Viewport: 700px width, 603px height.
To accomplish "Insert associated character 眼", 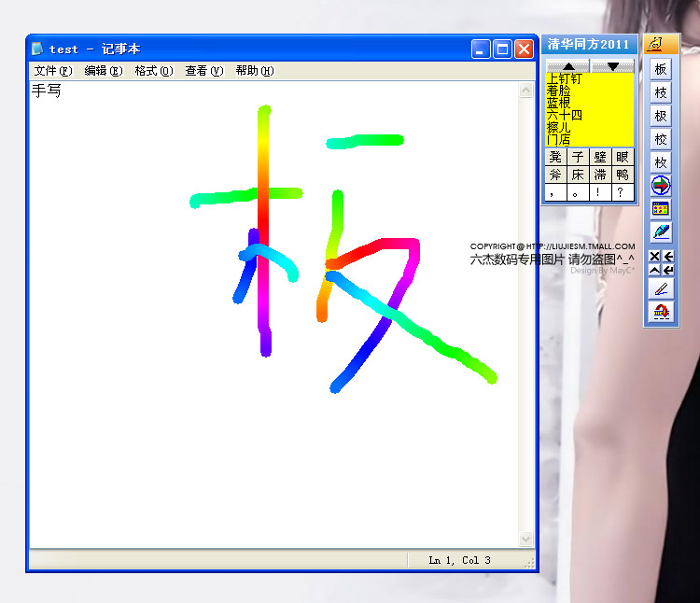I will pos(623,157).
